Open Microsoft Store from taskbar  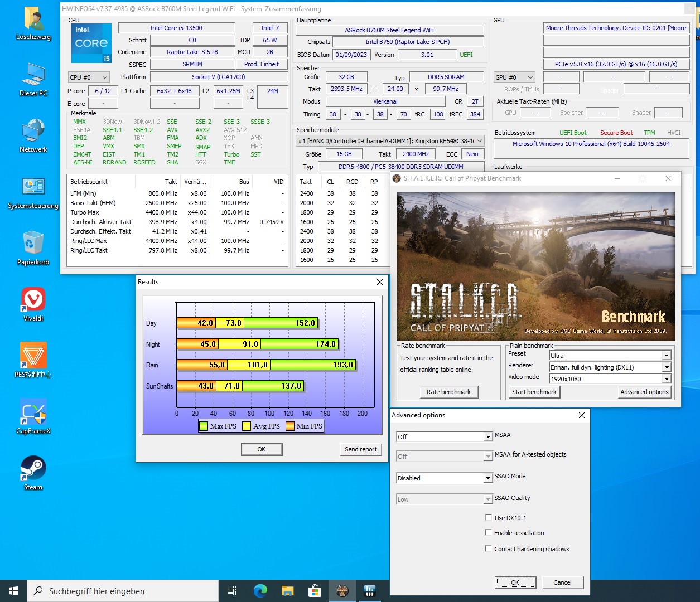pos(315,591)
